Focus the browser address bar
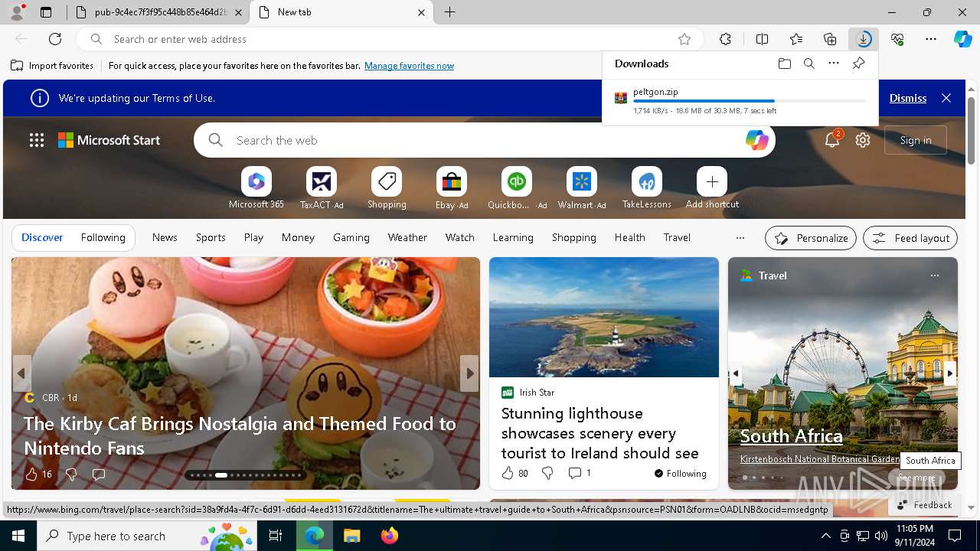The image size is (980, 551). point(390,39)
